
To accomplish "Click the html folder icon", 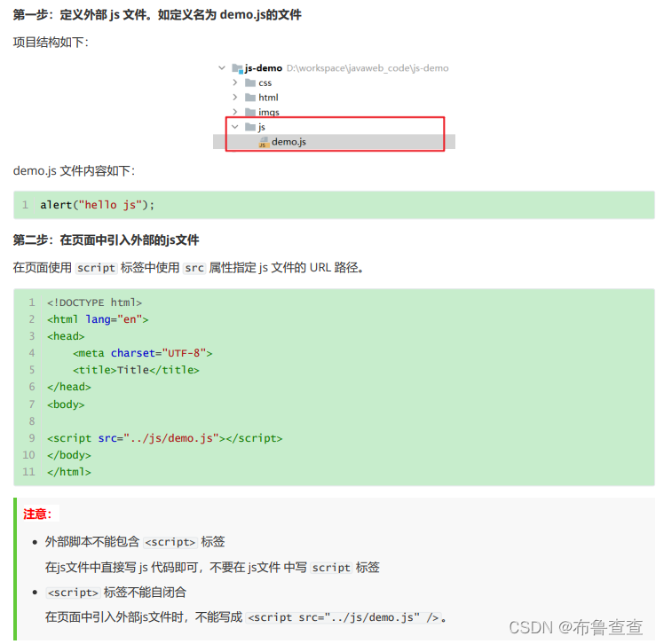I will pyautogui.click(x=250, y=97).
